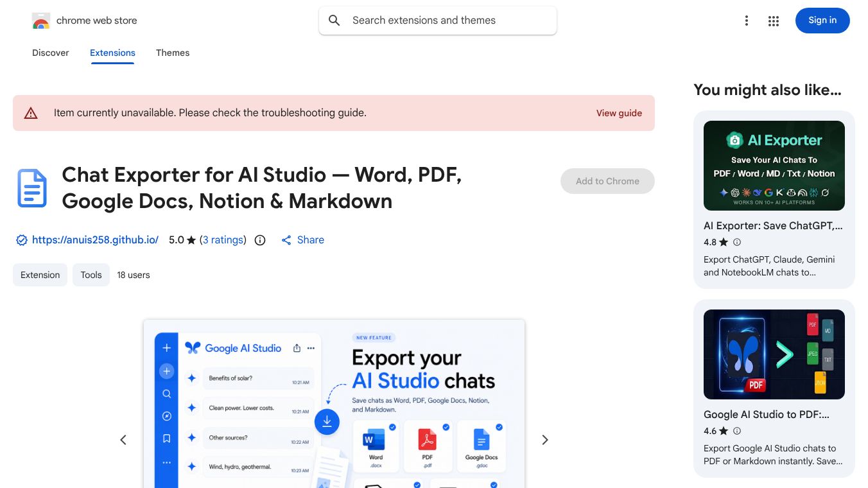Screen dimensions: 868x488
Task: Click the share icon beside Share
Action: (x=286, y=240)
